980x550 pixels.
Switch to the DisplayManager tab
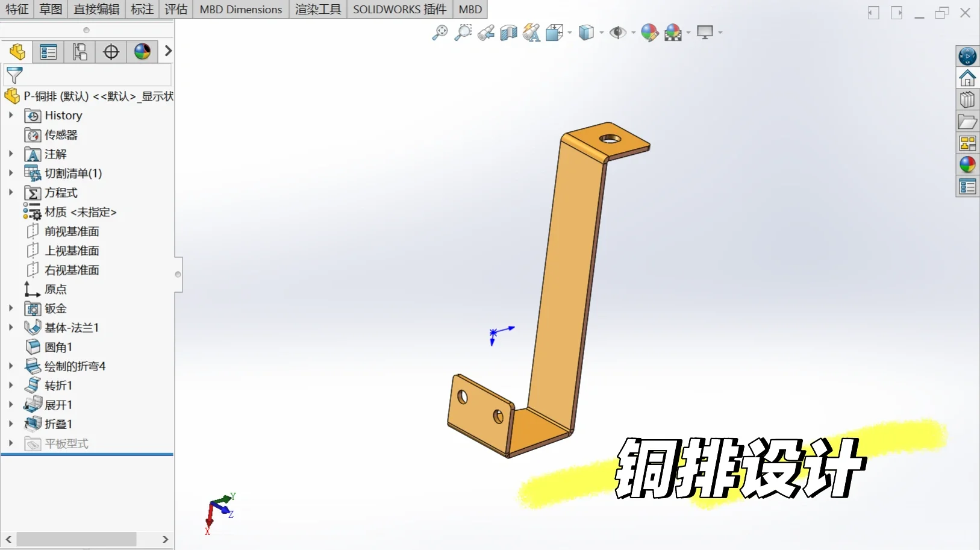click(142, 52)
